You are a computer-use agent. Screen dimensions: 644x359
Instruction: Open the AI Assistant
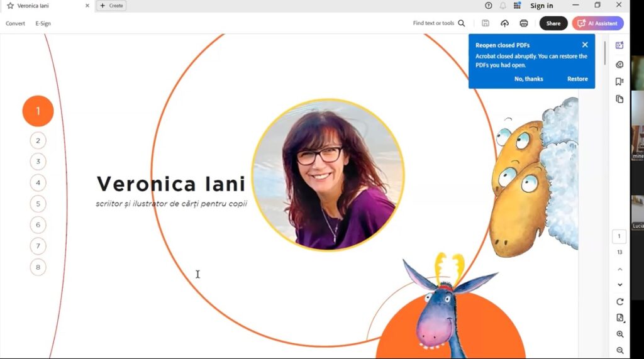[x=597, y=23]
